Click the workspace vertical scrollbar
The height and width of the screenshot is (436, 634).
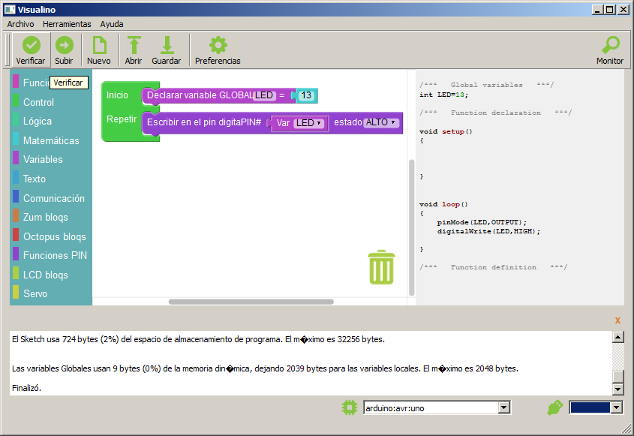pos(412,228)
